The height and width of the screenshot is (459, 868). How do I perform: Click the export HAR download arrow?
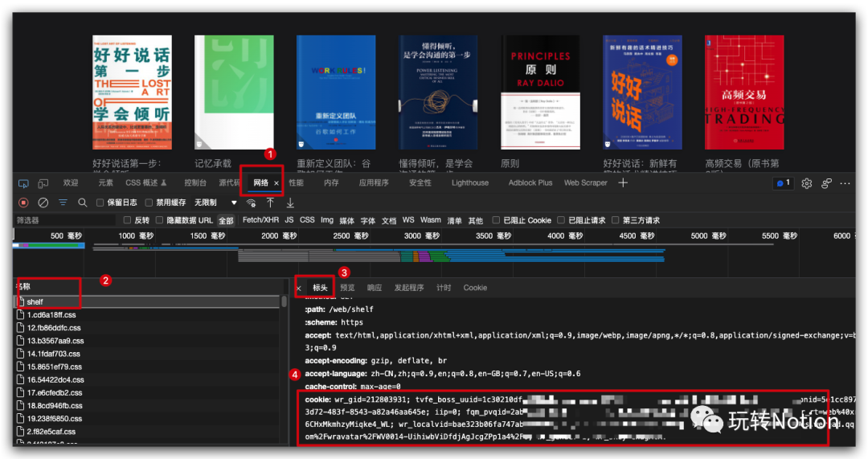click(x=290, y=203)
